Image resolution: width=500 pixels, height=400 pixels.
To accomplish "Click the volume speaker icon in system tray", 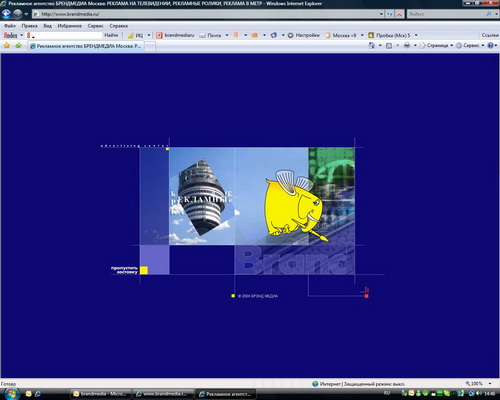I will pyautogui.click(x=479, y=394).
